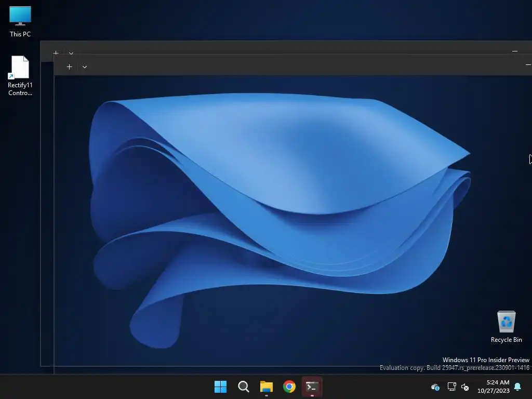This screenshot has height=399, width=532.
Task: Open File Explorer from the taskbar
Action: pyautogui.click(x=267, y=387)
